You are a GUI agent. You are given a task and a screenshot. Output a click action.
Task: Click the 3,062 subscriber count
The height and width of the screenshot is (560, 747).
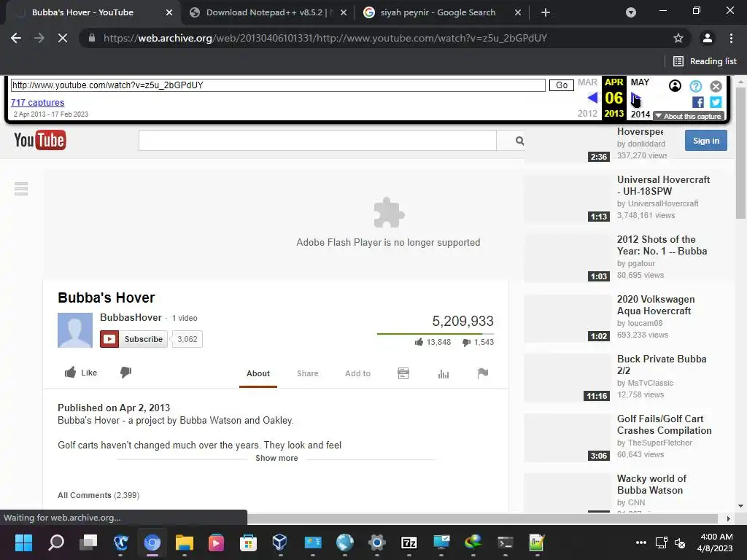click(187, 339)
